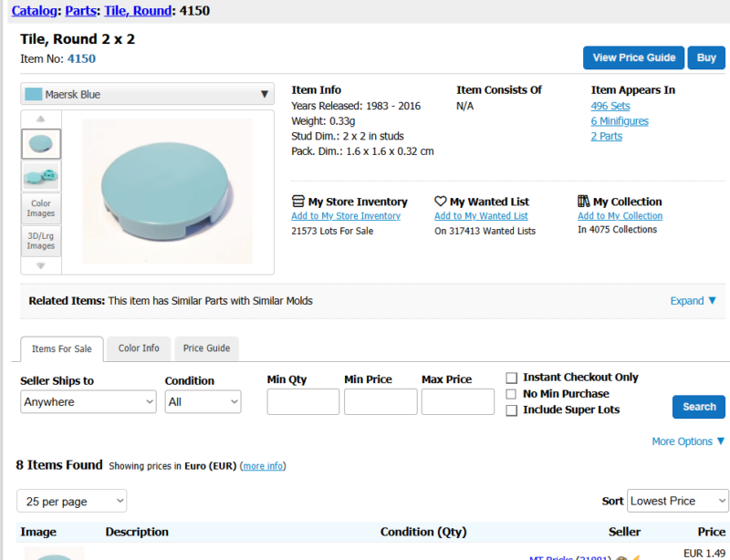Enable Instant Checkout Only checkbox
730x560 pixels.
(x=512, y=378)
